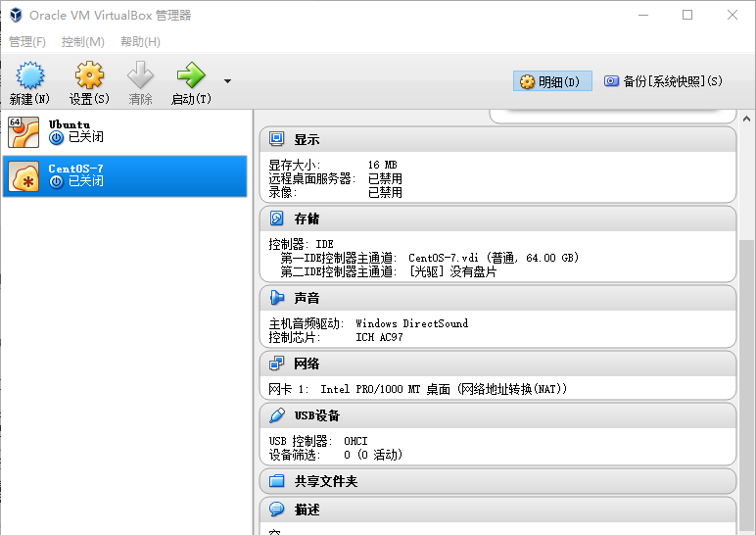Click the Description (描述) speech bubble icon
The image size is (756, 535).
(277, 510)
